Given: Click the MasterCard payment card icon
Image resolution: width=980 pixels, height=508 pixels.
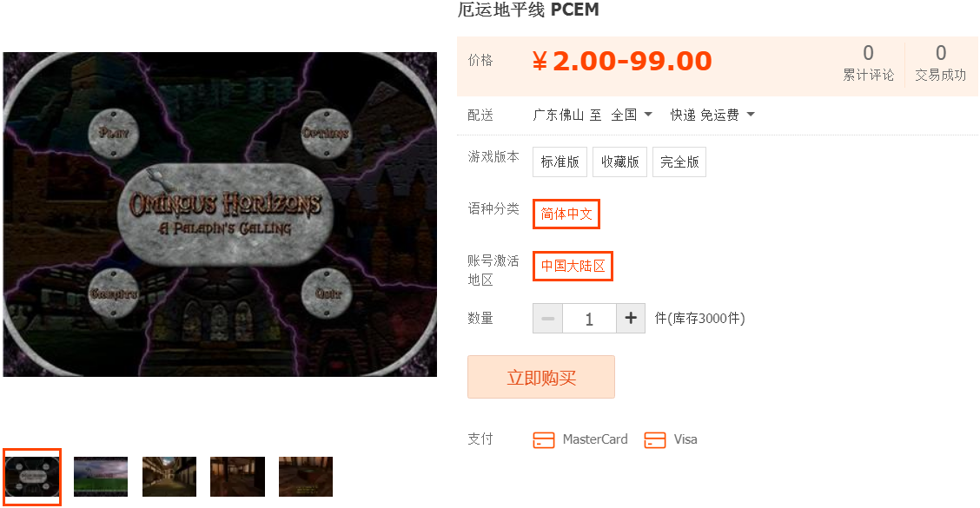Looking at the screenshot, I should (x=543, y=440).
